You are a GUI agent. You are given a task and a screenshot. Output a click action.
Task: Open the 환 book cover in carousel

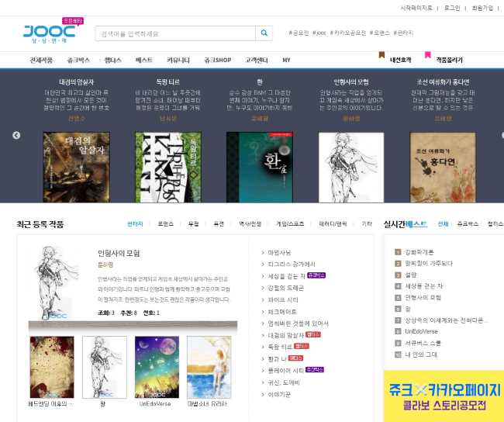click(260, 167)
